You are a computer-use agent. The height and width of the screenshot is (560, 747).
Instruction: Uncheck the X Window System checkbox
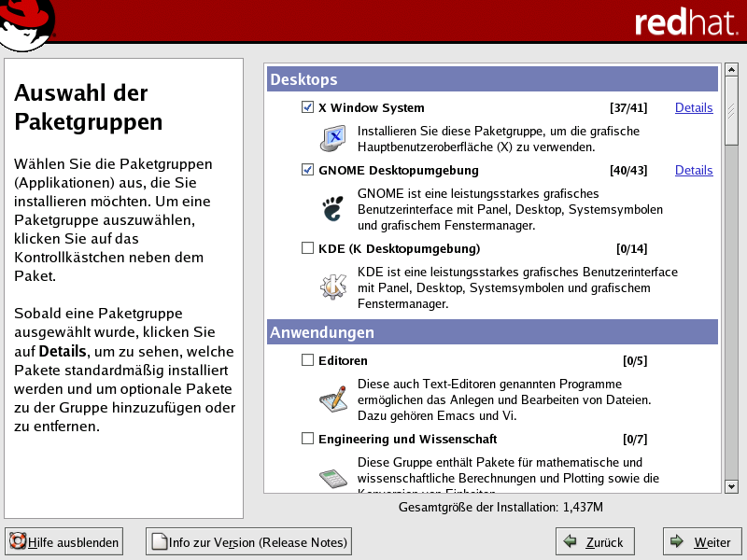click(x=307, y=108)
